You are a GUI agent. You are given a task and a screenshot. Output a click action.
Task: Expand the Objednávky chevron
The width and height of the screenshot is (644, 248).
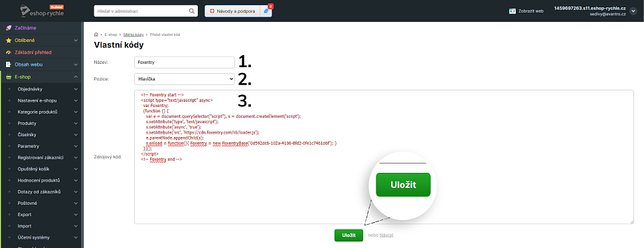click(x=76, y=89)
